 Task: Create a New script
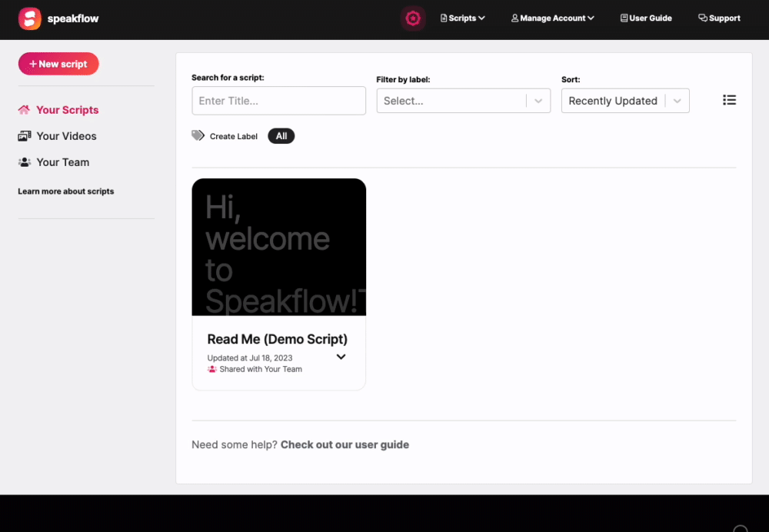click(58, 64)
